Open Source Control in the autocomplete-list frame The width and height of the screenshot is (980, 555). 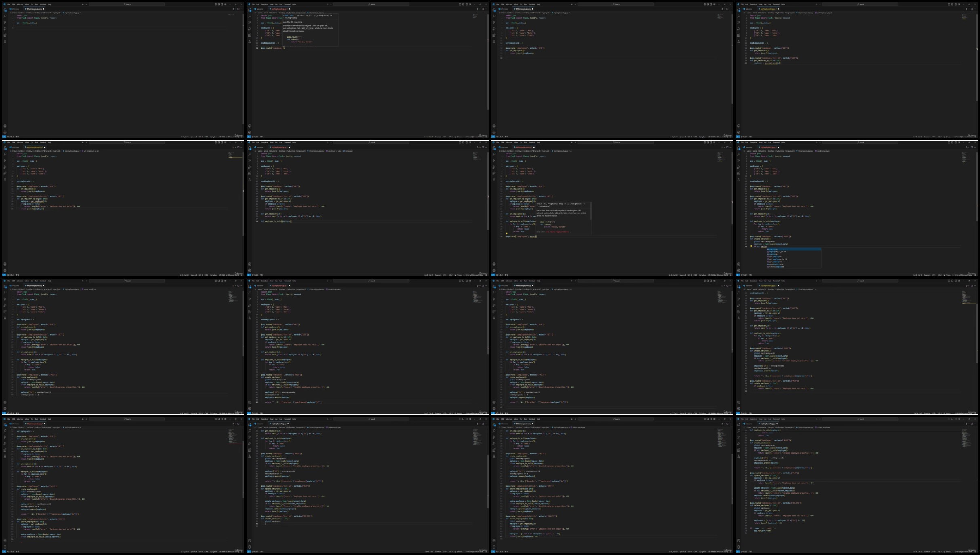tap(738, 160)
